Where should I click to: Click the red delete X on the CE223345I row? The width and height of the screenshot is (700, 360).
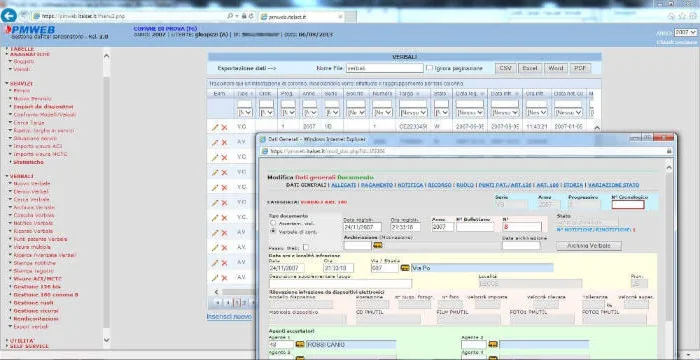[x=224, y=127]
